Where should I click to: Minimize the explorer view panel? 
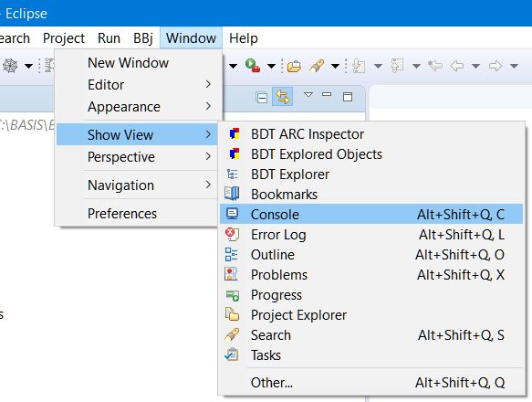(327, 94)
